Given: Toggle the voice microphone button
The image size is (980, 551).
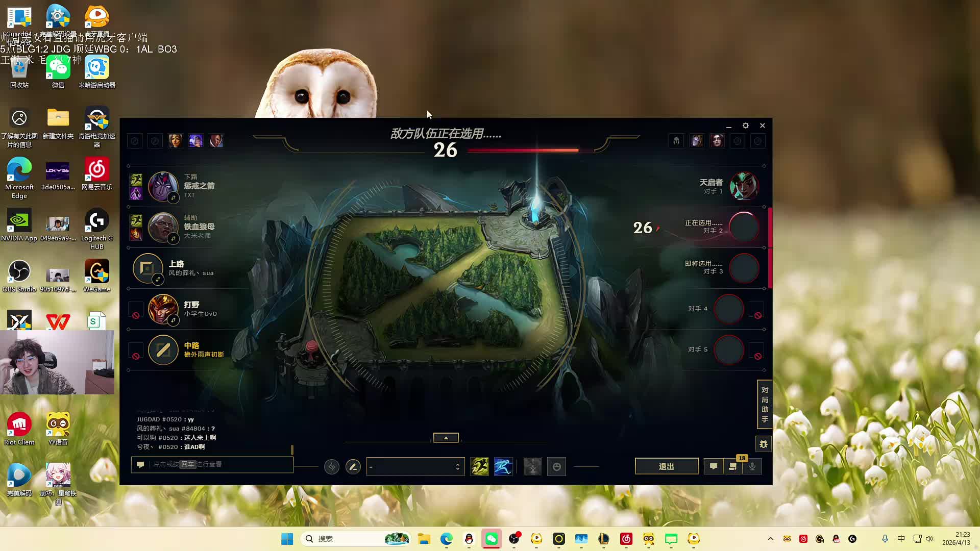Looking at the screenshot, I should (752, 466).
